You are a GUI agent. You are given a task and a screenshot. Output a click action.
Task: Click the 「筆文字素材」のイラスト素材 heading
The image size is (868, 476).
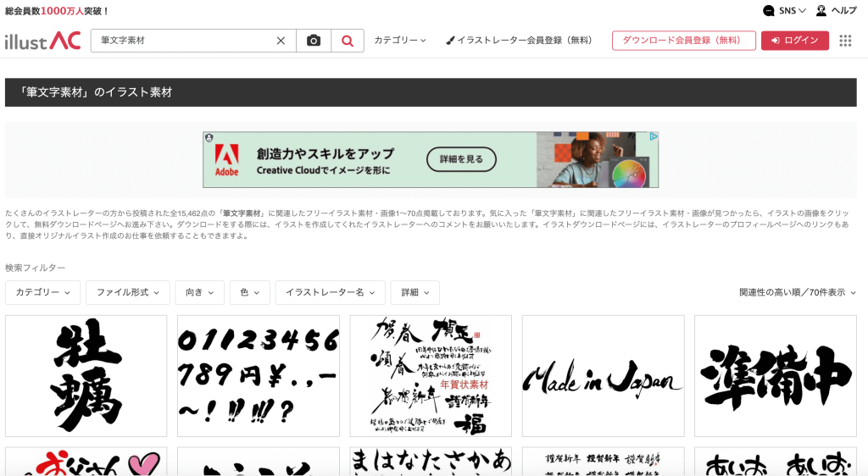[x=94, y=92]
